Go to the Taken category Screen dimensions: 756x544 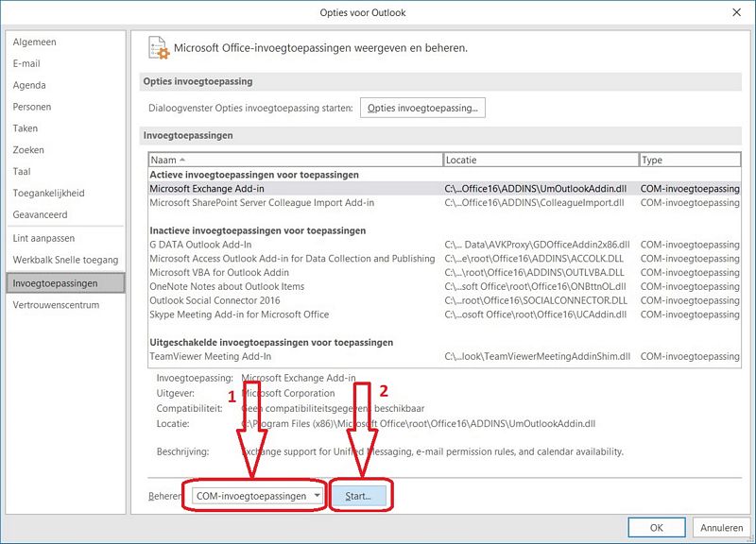26,128
